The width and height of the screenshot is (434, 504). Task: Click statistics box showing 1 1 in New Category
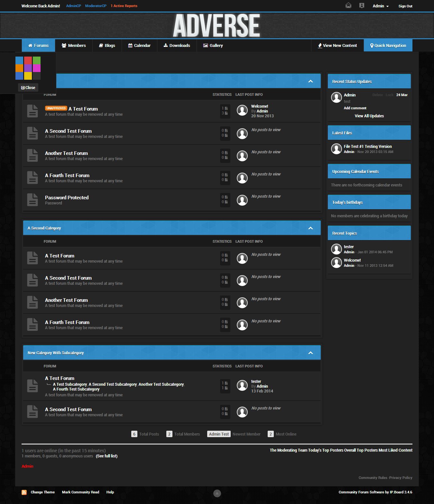point(225,386)
